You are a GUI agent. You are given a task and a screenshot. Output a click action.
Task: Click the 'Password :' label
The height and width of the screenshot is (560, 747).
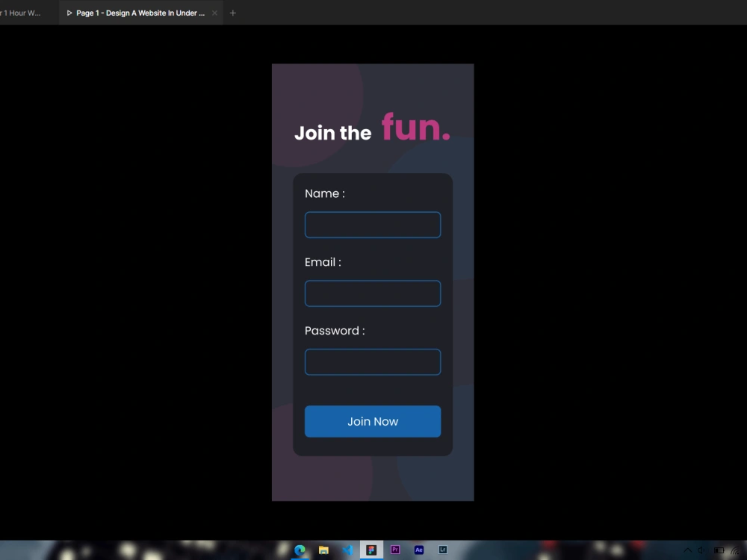tap(335, 331)
